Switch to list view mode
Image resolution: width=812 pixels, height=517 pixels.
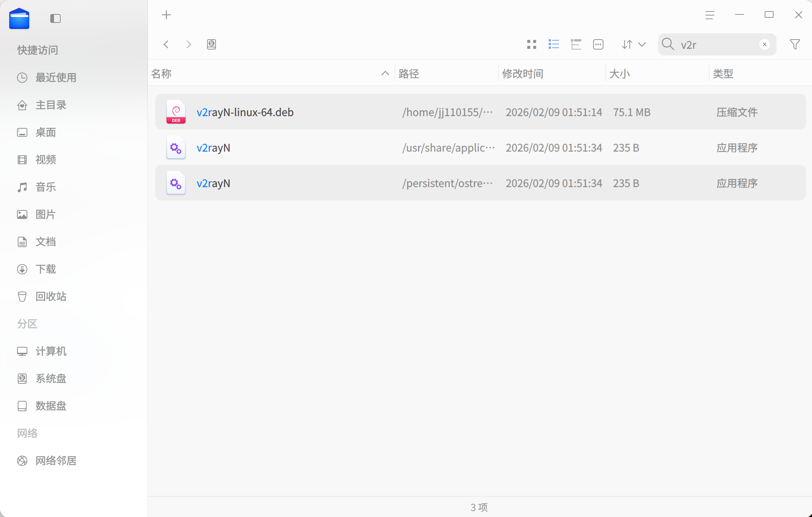click(554, 44)
